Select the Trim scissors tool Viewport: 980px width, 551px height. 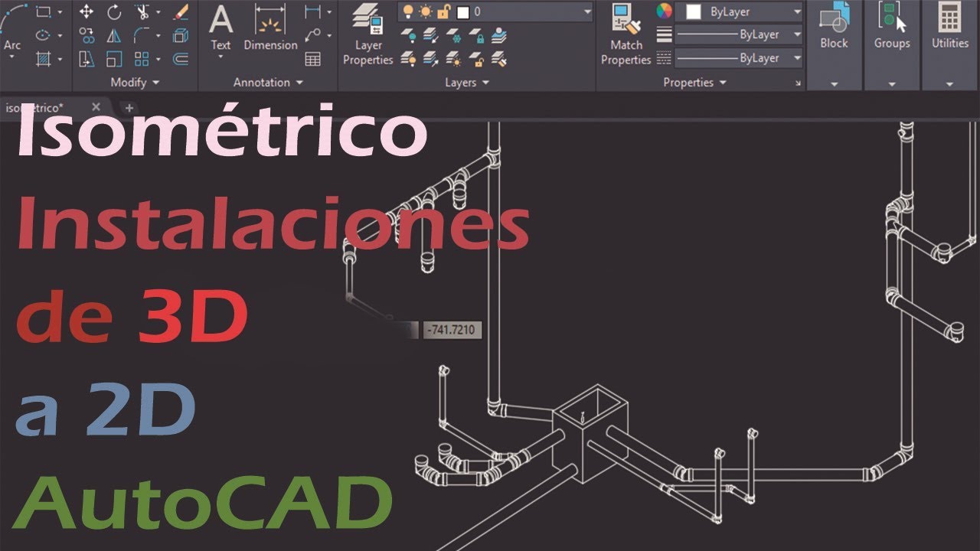[x=141, y=11]
